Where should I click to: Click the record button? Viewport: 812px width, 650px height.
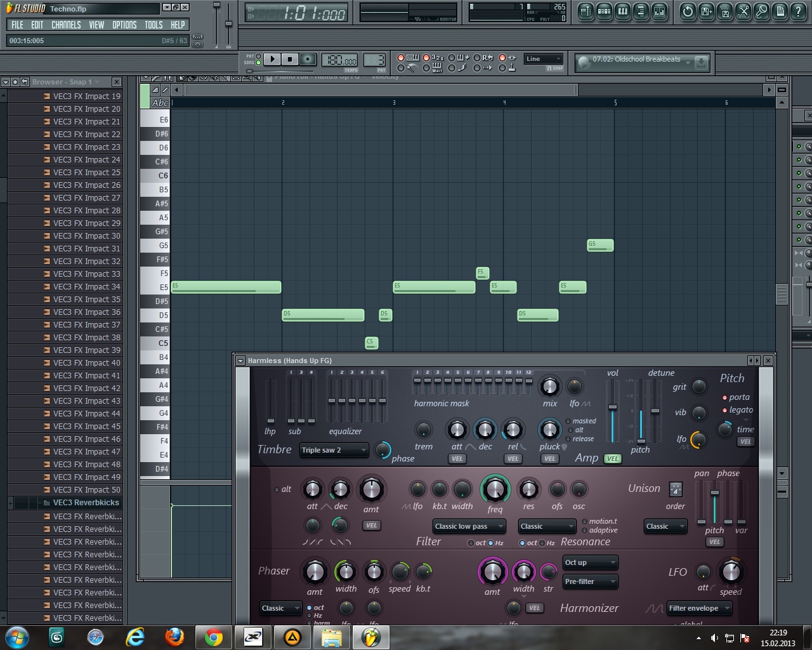(x=308, y=59)
